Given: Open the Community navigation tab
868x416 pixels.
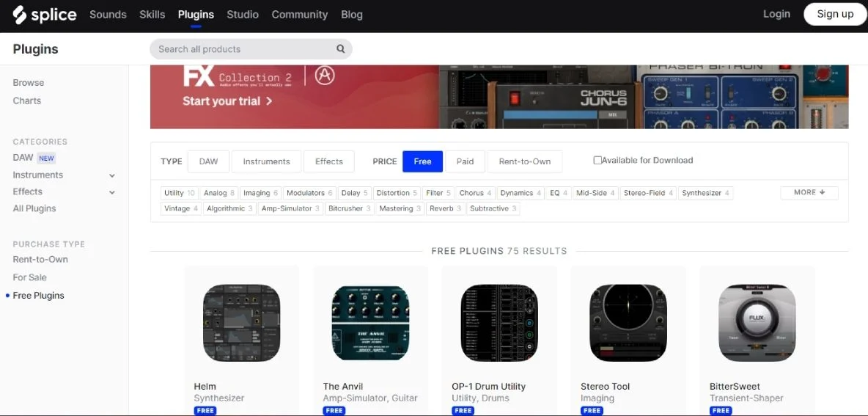Looking at the screenshot, I should [x=300, y=15].
